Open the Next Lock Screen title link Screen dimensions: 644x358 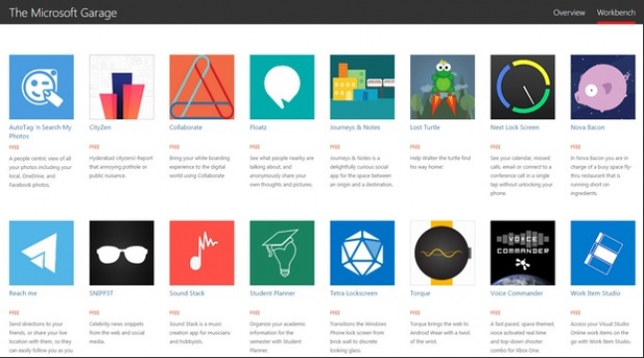point(515,127)
